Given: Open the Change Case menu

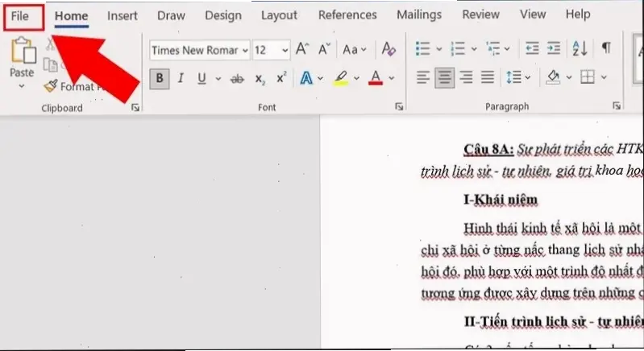Looking at the screenshot, I should tap(354, 50).
